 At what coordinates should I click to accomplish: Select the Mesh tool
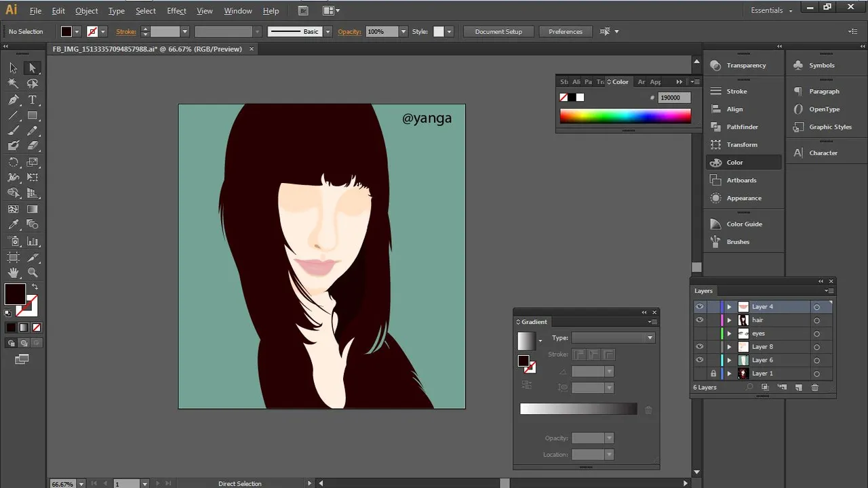tap(13, 209)
